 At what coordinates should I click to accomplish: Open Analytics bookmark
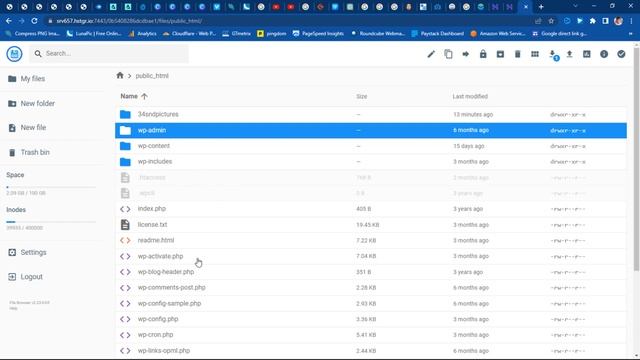tap(142, 33)
